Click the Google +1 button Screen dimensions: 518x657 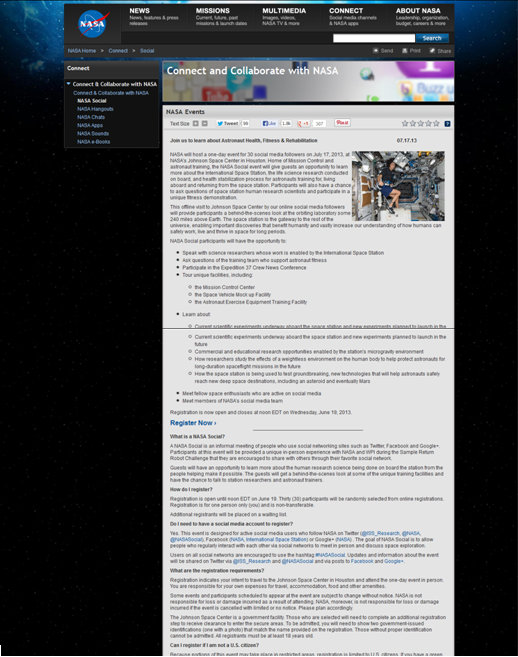[x=303, y=124]
